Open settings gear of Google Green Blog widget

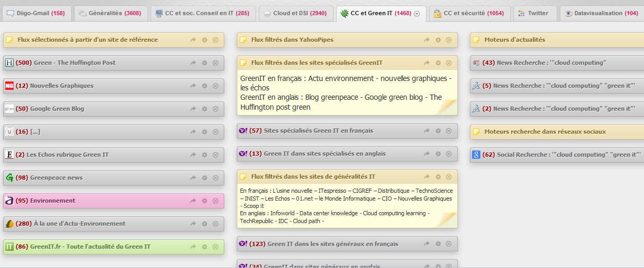point(204,109)
